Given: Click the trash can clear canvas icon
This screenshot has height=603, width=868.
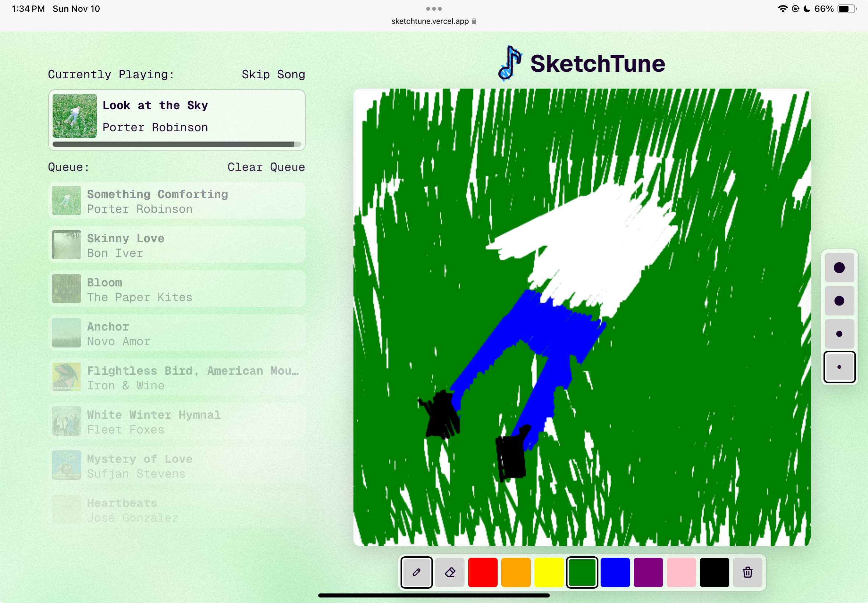Looking at the screenshot, I should 747,572.
